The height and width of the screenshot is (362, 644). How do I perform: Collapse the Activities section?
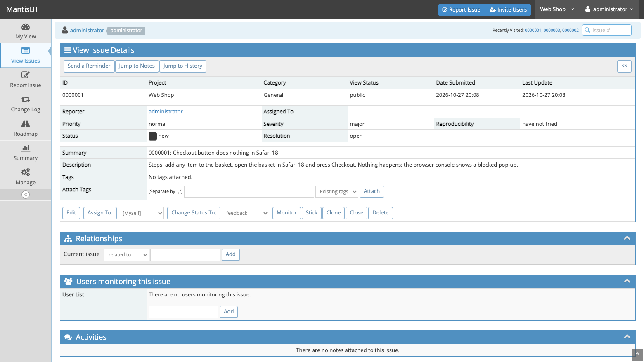[x=627, y=337]
